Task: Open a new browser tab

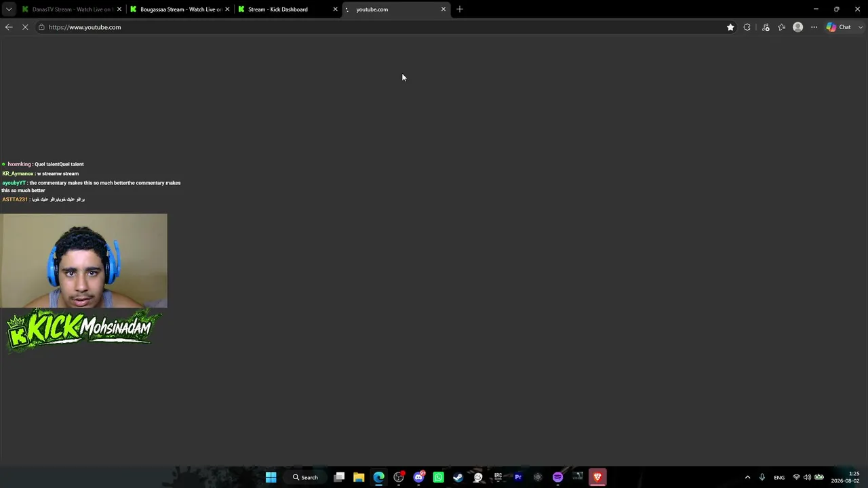Action: pyautogui.click(x=460, y=9)
